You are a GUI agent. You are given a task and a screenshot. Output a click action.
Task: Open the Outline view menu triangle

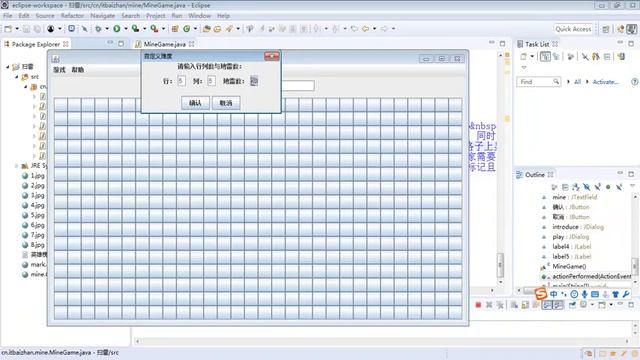point(633,186)
